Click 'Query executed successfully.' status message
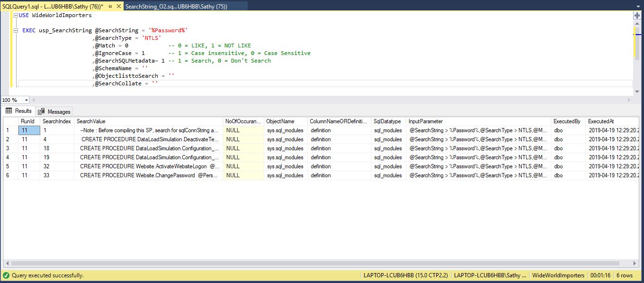 tap(48, 275)
